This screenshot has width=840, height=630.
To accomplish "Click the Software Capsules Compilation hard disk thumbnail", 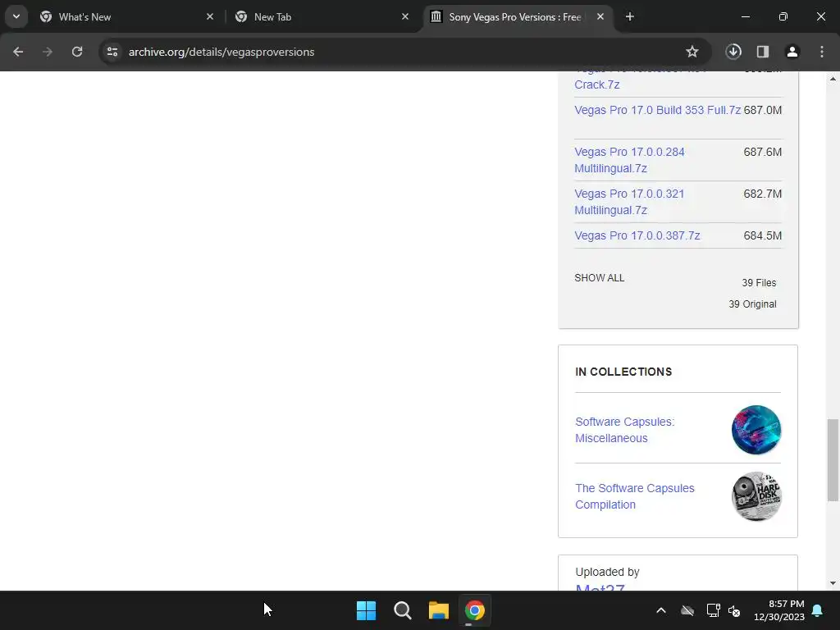I will pos(756,496).
